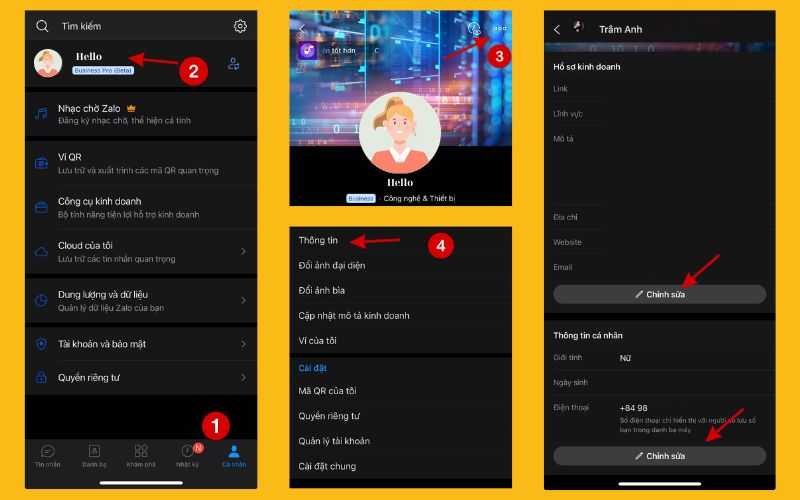Image resolution: width=800 pixels, height=500 pixels.
Task: Select Thông tin menu entry
Action: point(317,240)
